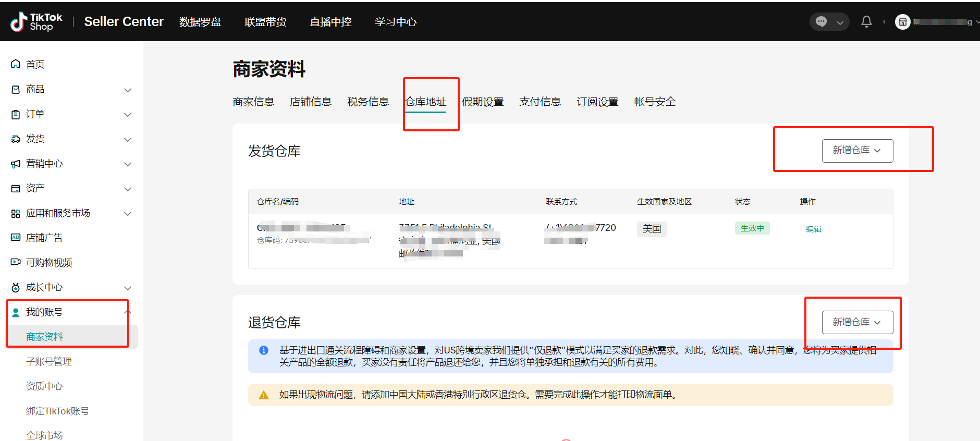Image resolution: width=980 pixels, height=441 pixels.
Task: Expand the 商品 sidebar chevron
Action: (128, 90)
